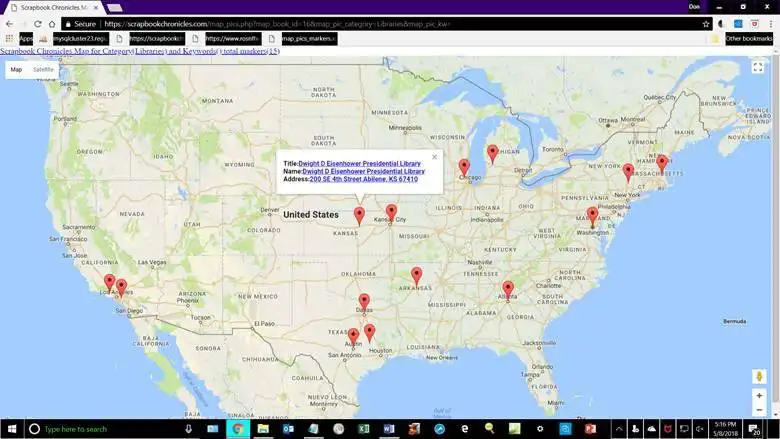Screen dimensions: 780x439
Task: Open the address link 200 SE 4th Street Abilene
Action: [364, 179]
